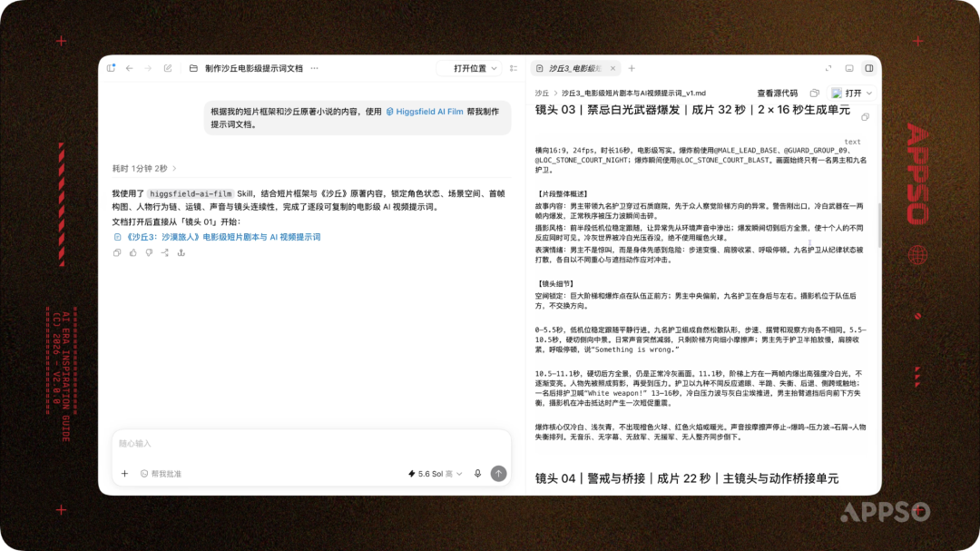Click the user message bubble text
Image resolution: width=980 pixels, height=551 pixels.
pyautogui.click(x=355, y=118)
